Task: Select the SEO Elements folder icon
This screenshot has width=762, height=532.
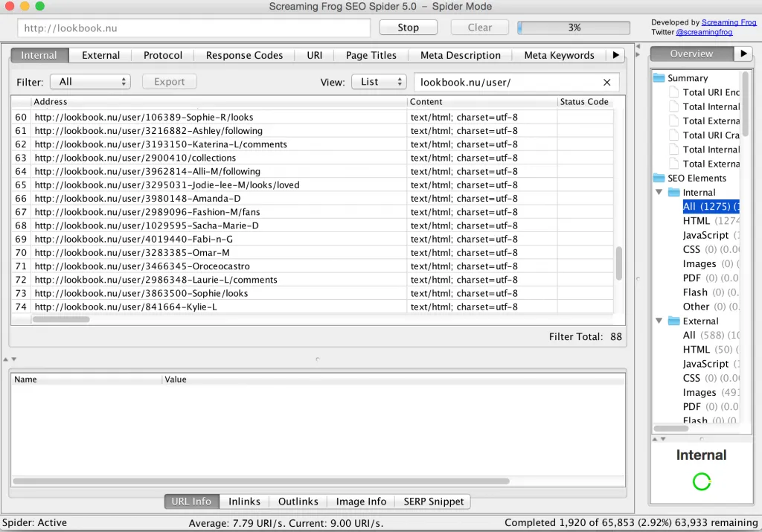Action: point(659,178)
